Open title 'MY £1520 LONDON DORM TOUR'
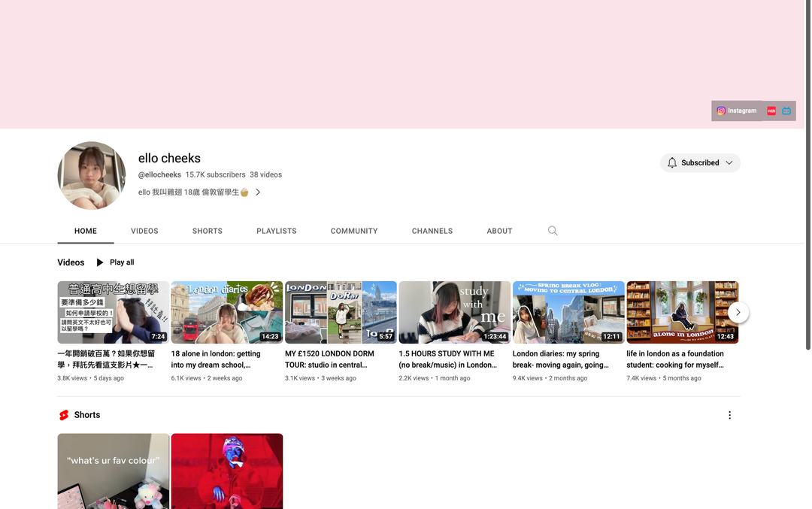The image size is (812, 509). coord(329,359)
